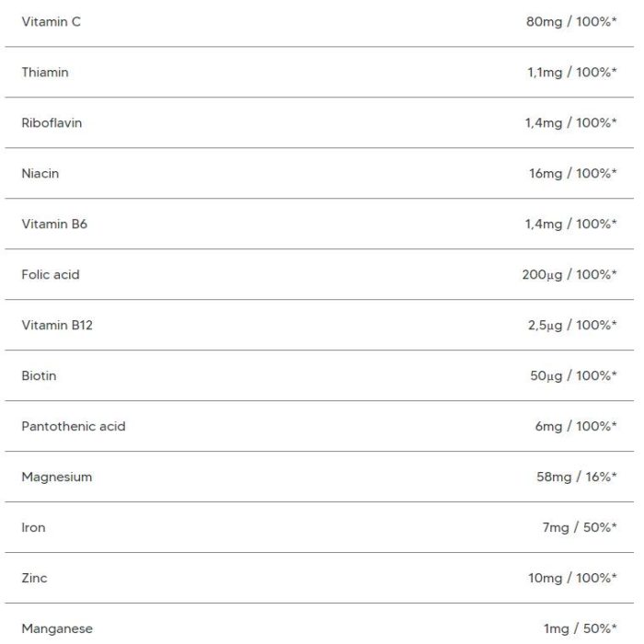Select the 16mg niacin amount
Viewport: 644px width, 644px height.
pyautogui.click(x=546, y=173)
